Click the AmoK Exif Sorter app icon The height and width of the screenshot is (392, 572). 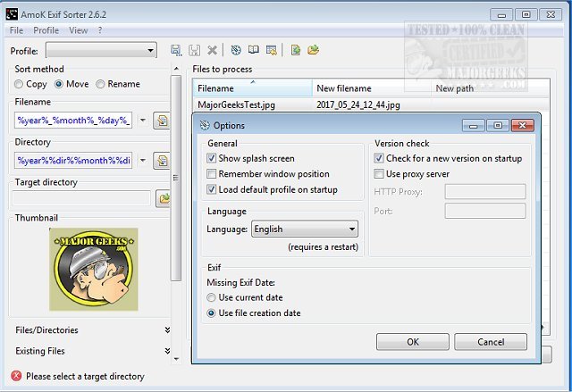[12, 14]
